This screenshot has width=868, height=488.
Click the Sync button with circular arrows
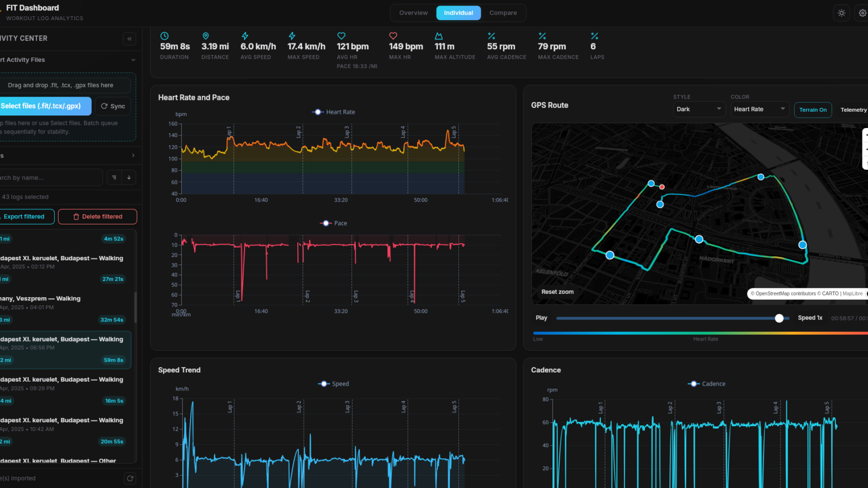click(113, 106)
